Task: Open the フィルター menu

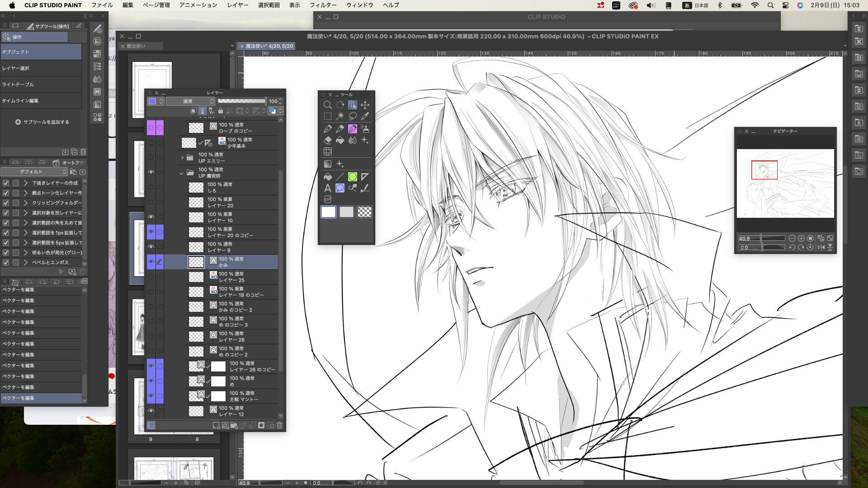Action: click(323, 5)
